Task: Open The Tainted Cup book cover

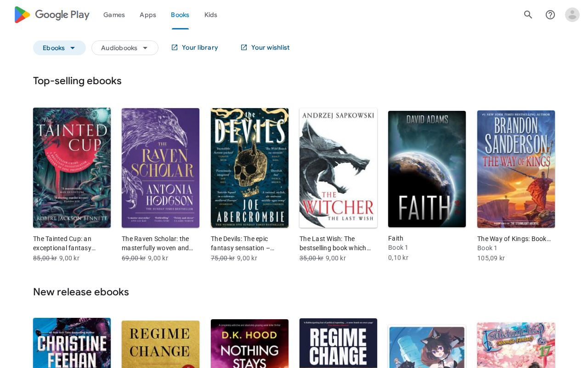Action: [72, 168]
